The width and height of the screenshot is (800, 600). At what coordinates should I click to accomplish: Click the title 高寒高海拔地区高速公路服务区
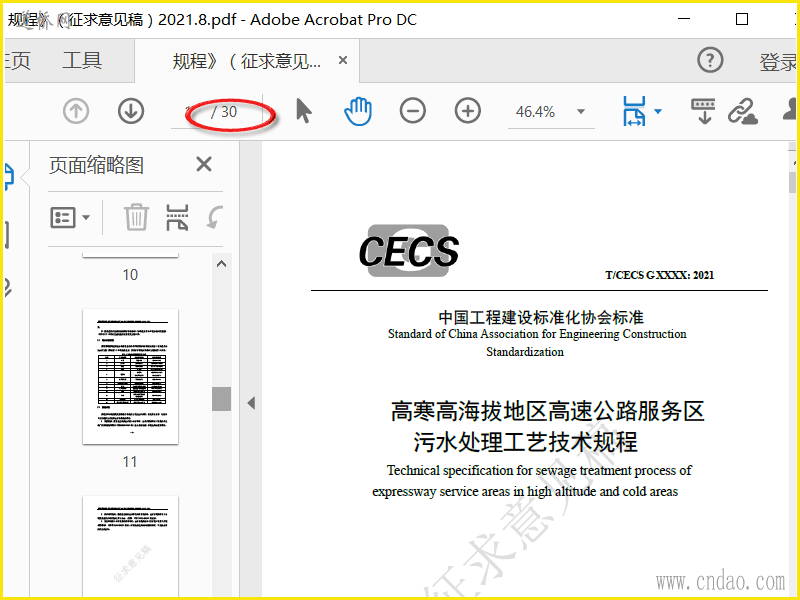(547, 411)
